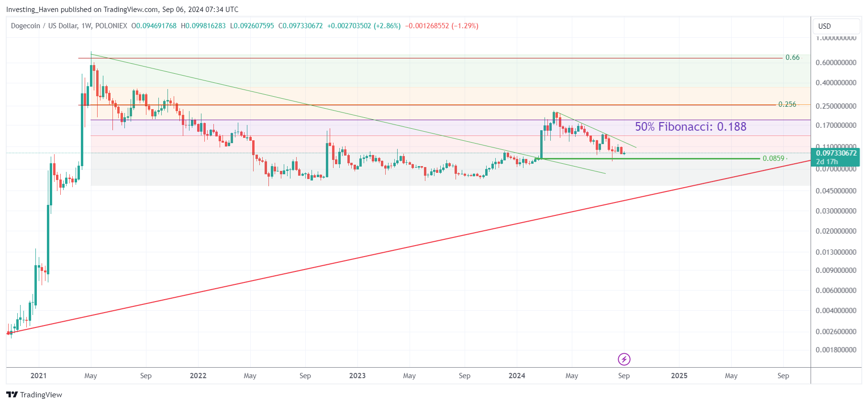Click the Investing_Haven published header text
The width and height of the screenshot is (868, 405).
coord(122,10)
